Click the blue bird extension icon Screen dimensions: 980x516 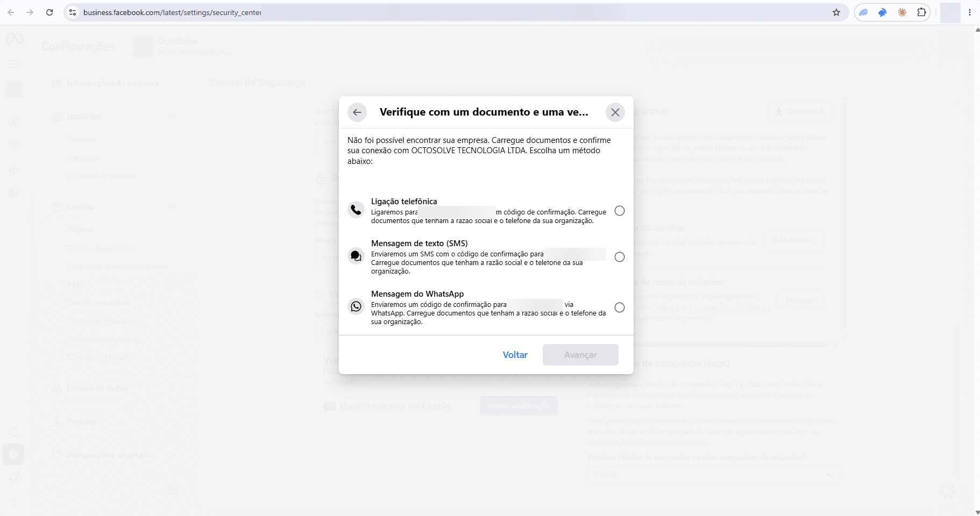(x=883, y=12)
